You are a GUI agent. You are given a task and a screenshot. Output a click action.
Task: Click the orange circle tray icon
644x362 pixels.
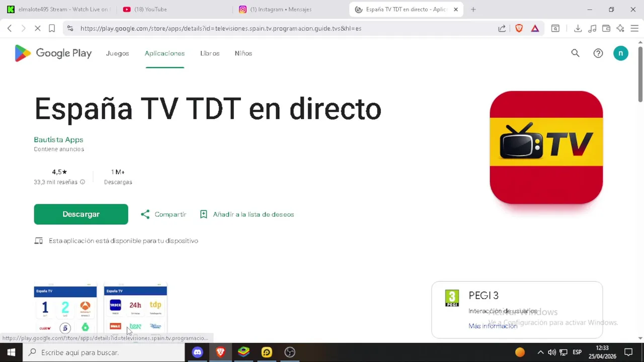[520, 352]
